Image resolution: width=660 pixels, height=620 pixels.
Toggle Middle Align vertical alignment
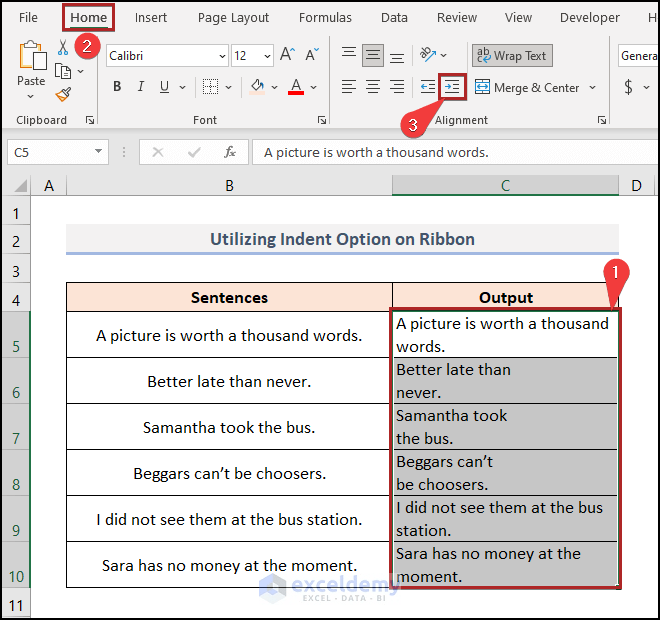click(373, 55)
